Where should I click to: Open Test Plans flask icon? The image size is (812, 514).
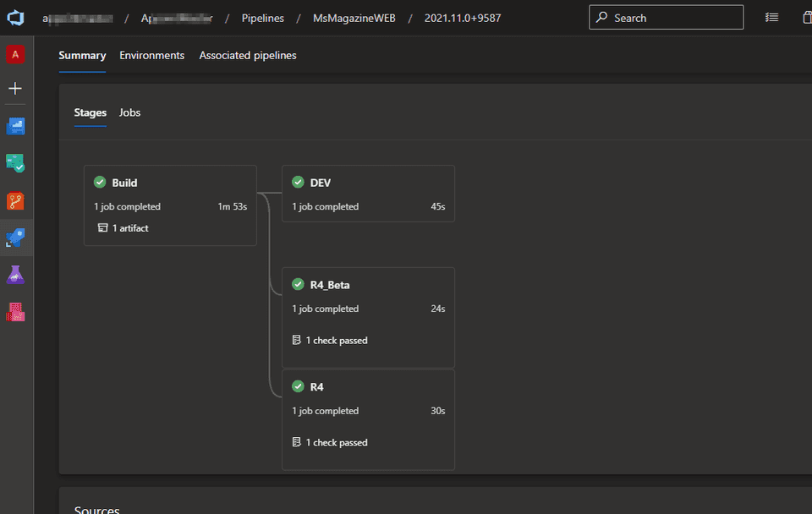pos(15,274)
